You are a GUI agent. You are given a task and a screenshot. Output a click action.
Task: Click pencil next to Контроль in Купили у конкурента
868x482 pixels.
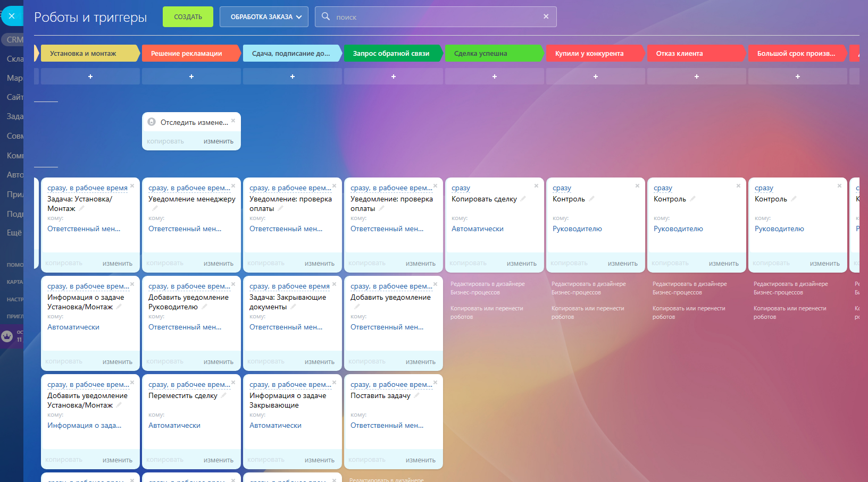[591, 199]
